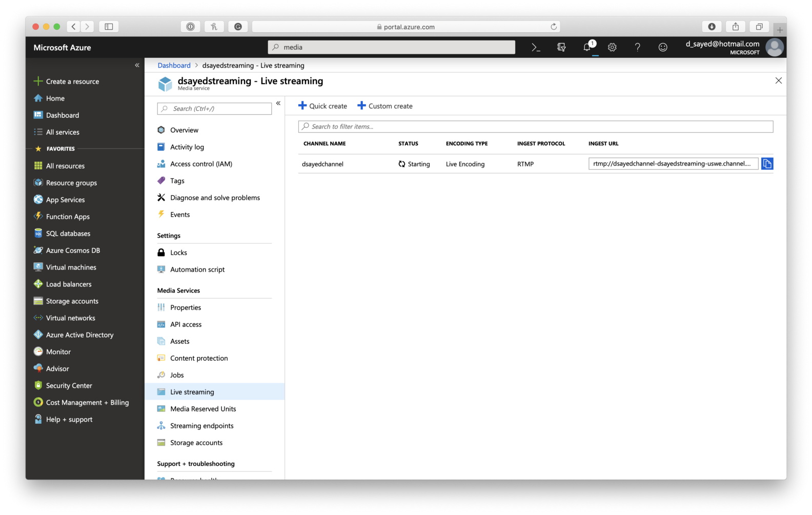Open Cost Management + Billing

click(x=81, y=403)
